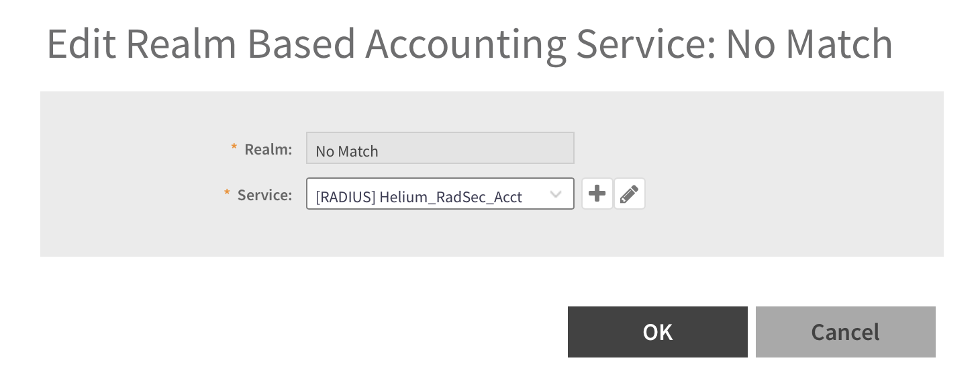
Task: Confirm the realm accounting service changes with OK
Action: [657, 332]
